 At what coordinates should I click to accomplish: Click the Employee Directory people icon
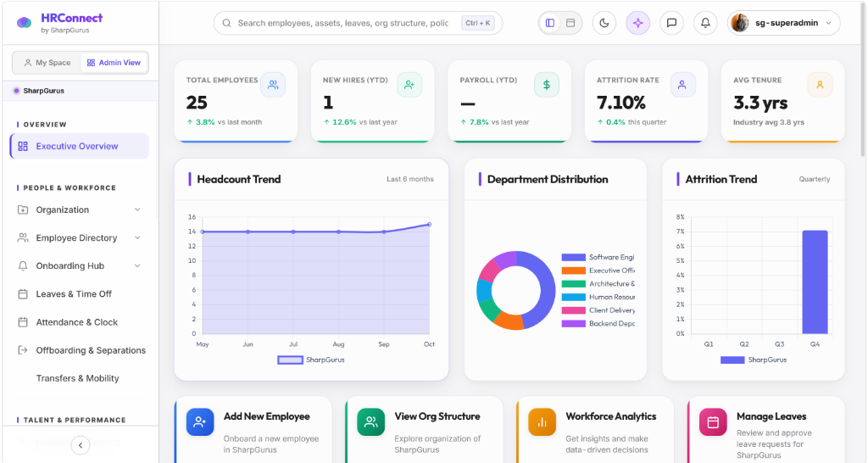[23, 237]
